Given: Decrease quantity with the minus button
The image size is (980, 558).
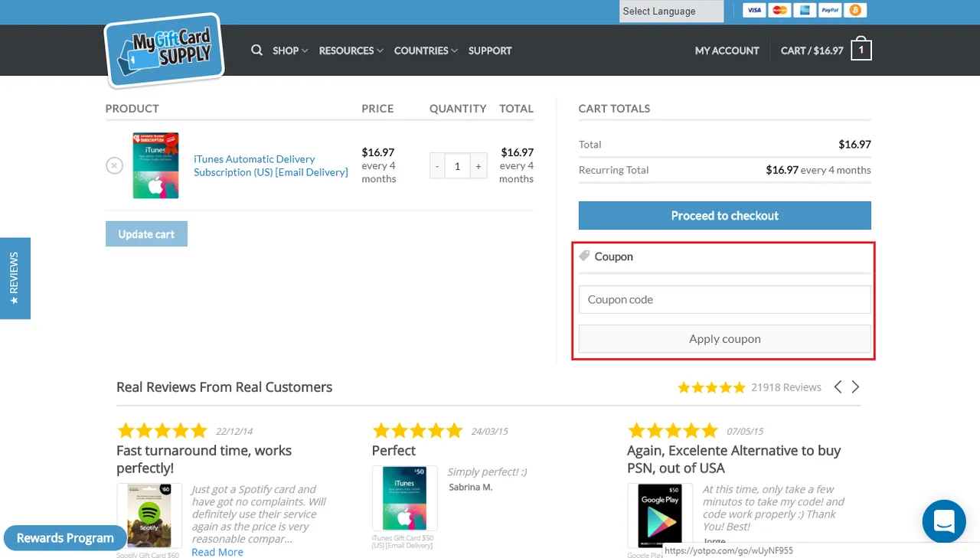Looking at the screenshot, I should [437, 165].
